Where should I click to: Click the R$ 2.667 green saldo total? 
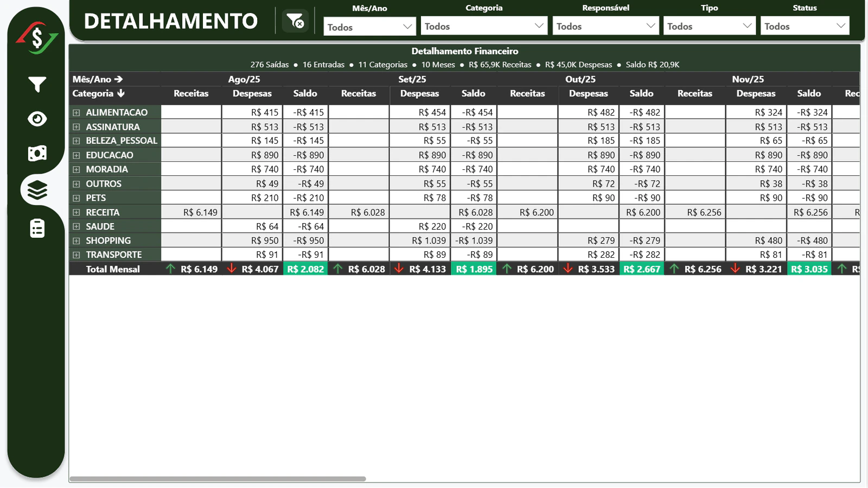coord(642,269)
